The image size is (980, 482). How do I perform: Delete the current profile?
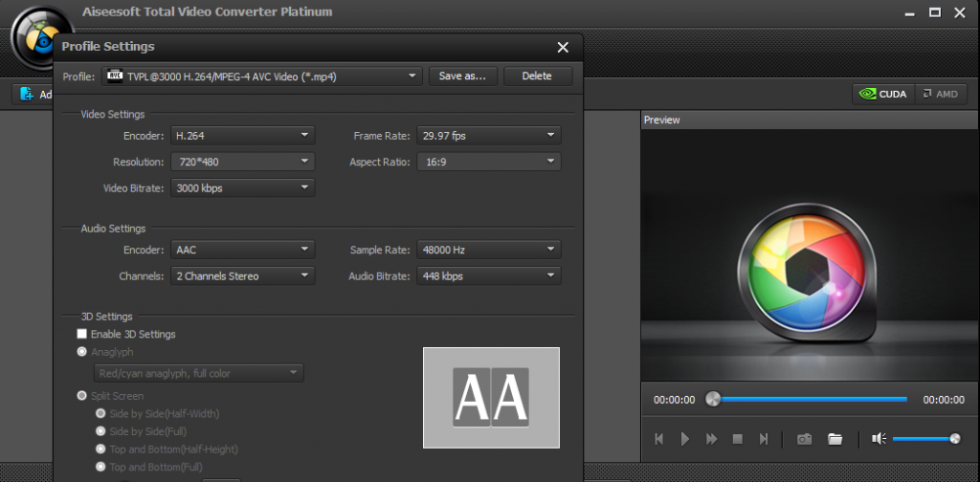538,77
